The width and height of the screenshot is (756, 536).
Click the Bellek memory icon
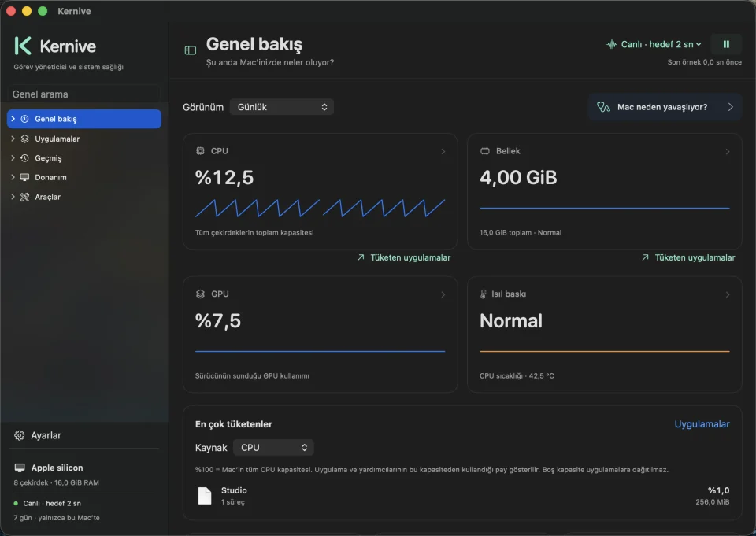(485, 151)
